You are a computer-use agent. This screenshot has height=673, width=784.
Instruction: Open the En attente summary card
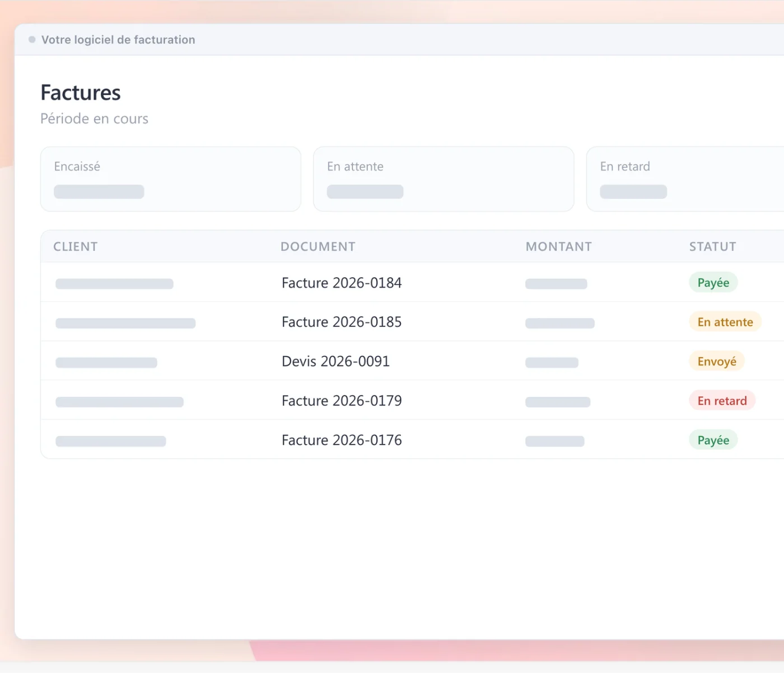tap(444, 179)
